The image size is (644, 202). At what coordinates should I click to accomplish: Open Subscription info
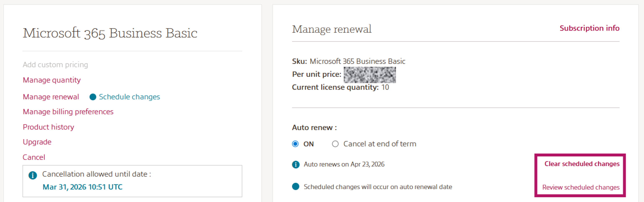pos(589,28)
